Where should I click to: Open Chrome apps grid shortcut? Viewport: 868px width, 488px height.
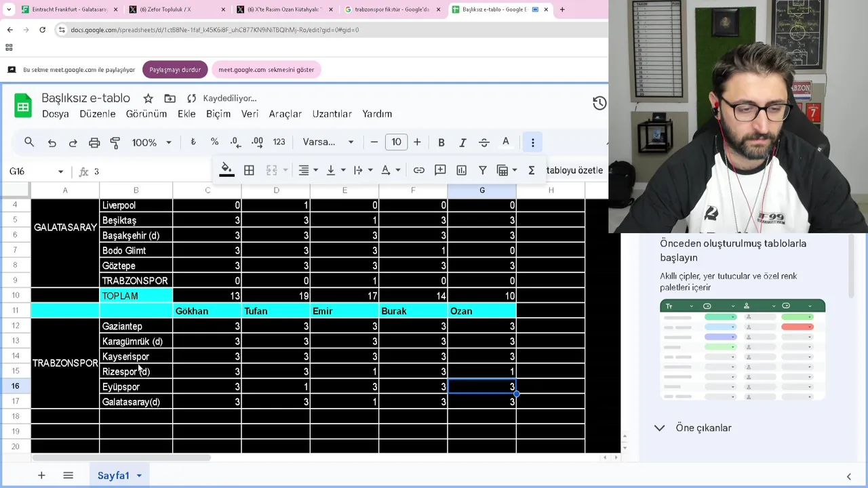click(9, 47)
